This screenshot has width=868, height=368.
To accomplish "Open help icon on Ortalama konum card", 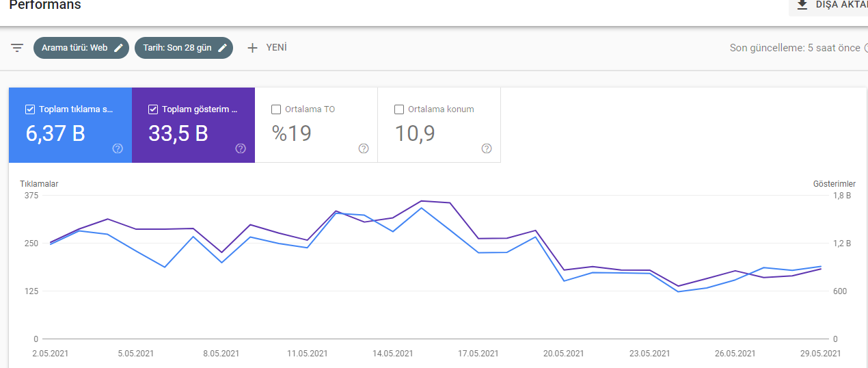I will 487,148.
